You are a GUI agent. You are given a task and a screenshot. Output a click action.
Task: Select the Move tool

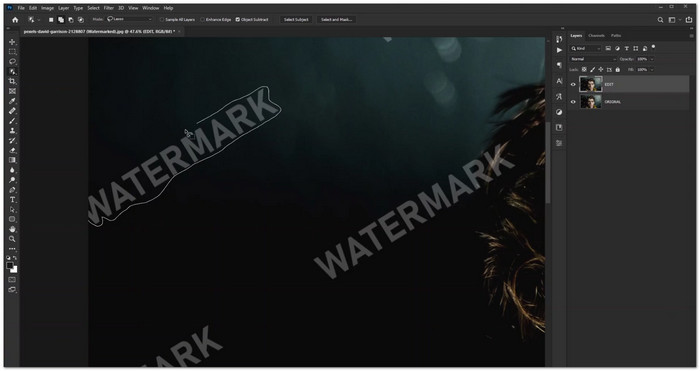point(12,42)
